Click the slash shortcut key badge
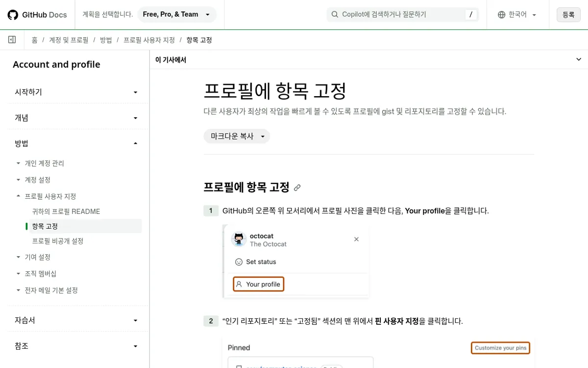This screenshot has width=588, height=368. point(470,15)
